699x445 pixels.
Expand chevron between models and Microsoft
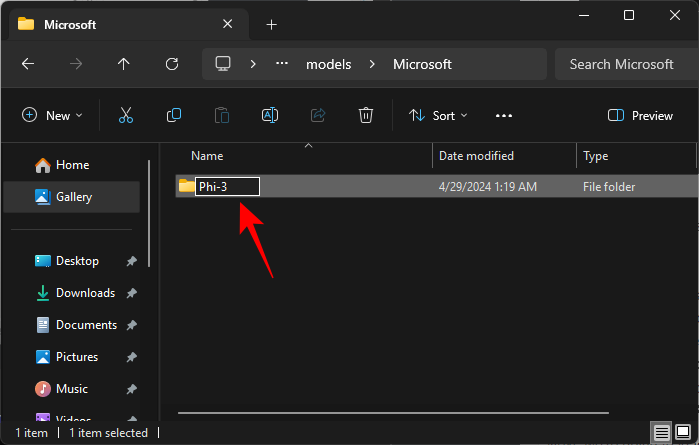coord(372,64)
